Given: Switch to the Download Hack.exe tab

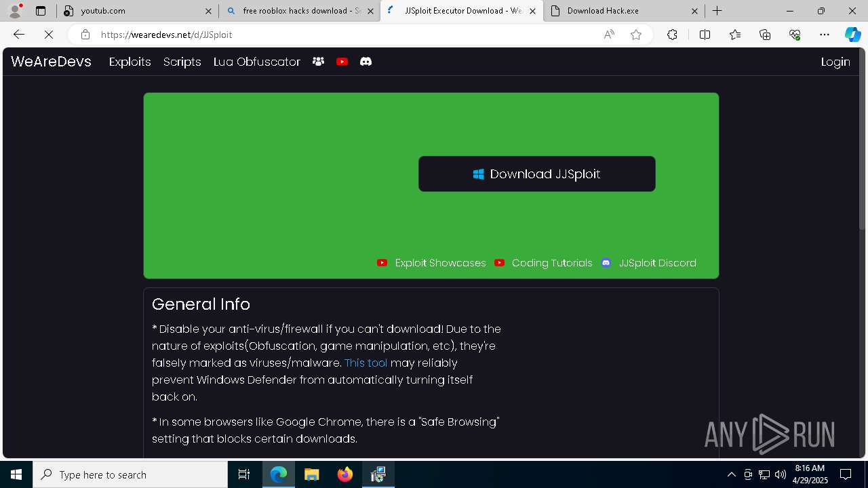Looking at the screenshot, I should [624, 11].
